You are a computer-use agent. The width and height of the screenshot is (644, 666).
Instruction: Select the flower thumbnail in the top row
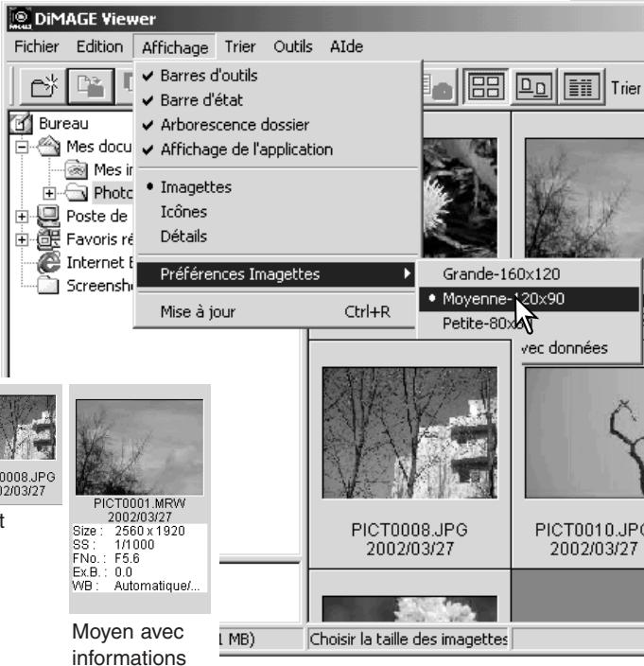[460, 198]
